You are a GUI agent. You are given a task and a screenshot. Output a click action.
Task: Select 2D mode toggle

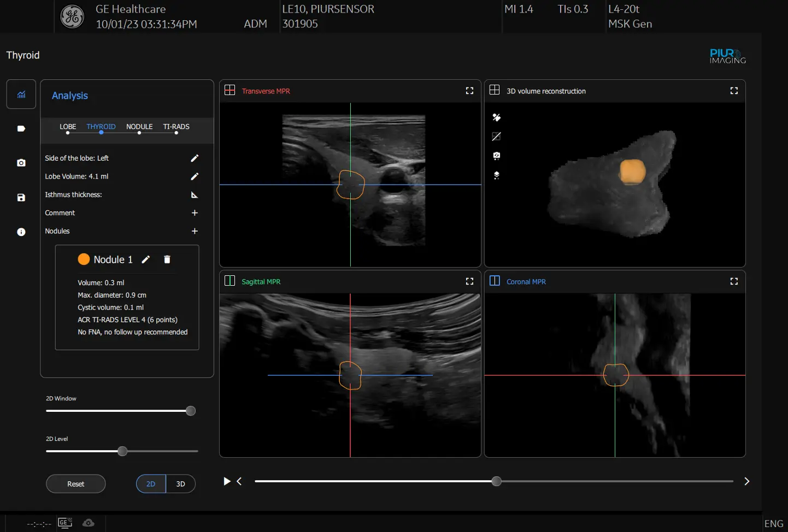151,484
